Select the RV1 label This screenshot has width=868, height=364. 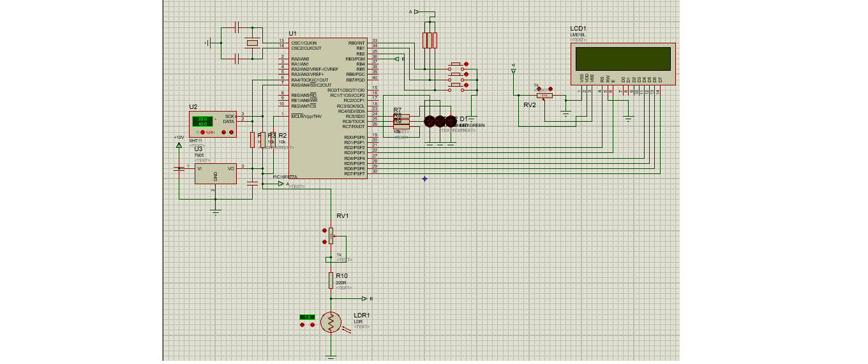(342, 216)
